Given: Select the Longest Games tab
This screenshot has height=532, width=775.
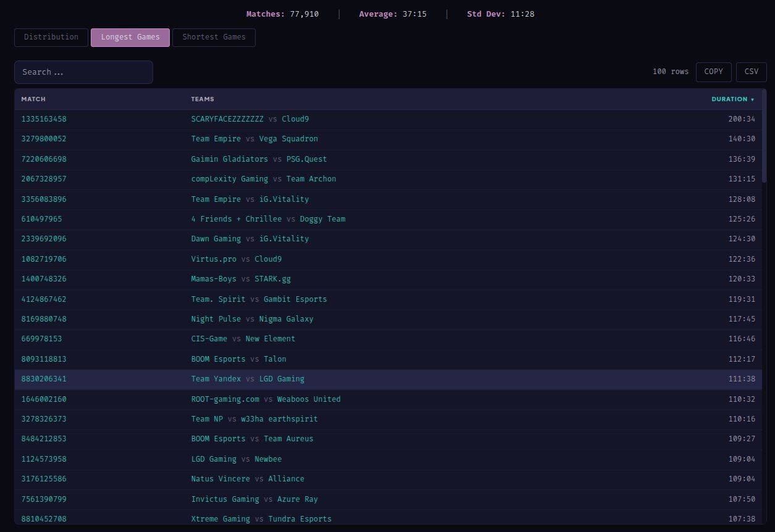Looking at the screenshot, I should 130,37.
